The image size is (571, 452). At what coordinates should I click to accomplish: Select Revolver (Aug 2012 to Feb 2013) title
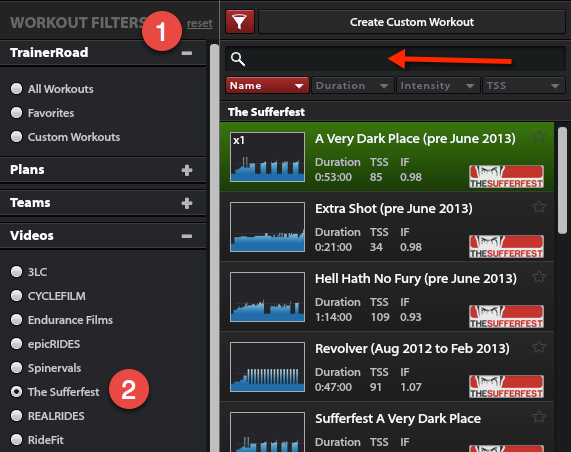[x=412, y=349]
